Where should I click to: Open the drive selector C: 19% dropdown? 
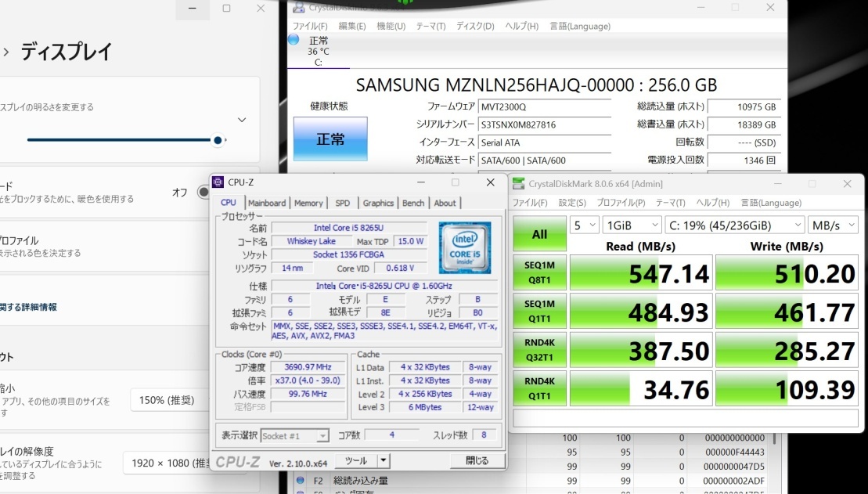(735, 225)
